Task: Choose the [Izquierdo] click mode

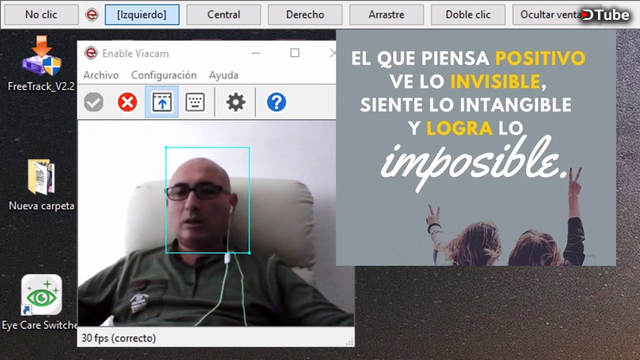Action: pos(142,15)
